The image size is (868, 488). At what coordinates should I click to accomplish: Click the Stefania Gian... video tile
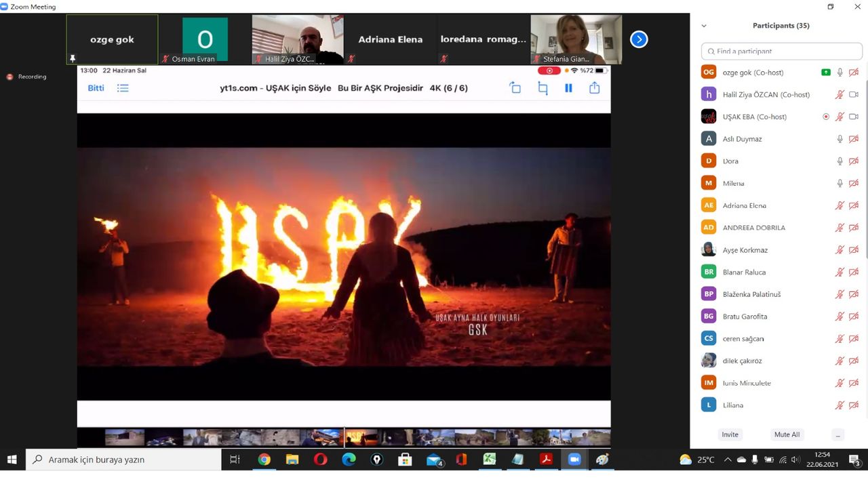point(576,39)
